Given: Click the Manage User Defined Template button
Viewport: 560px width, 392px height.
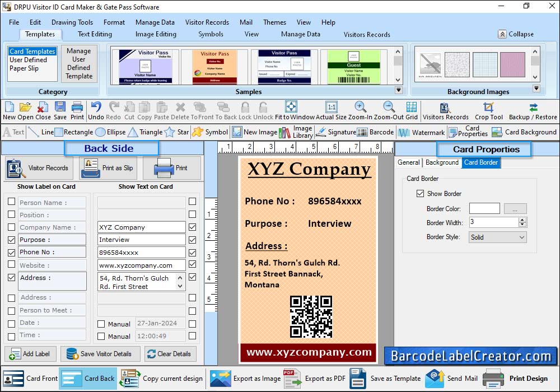Looking at the screenshot, I should (79, 63).
